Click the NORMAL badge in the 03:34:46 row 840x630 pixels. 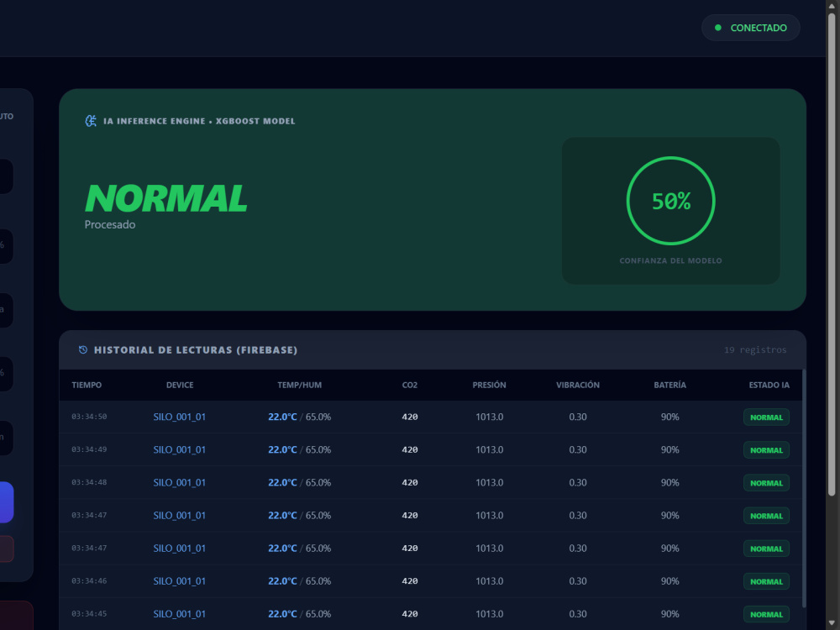(766, 582)
